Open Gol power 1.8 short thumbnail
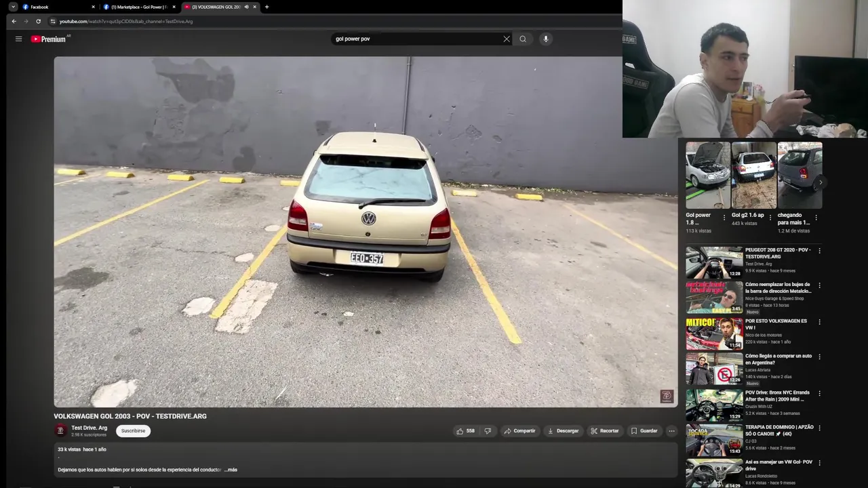Viewport: 868px width, 488px height. pyautogui.click(x=708, y=175)
